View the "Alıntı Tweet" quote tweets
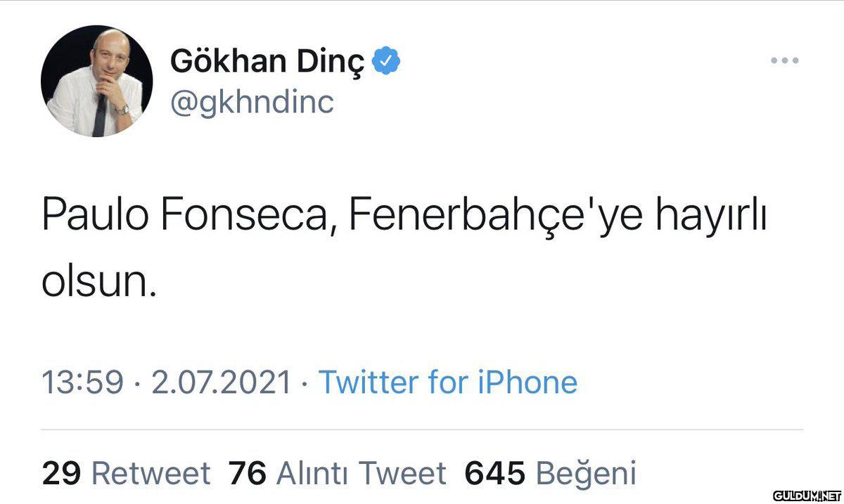Screen dimensions: 844x504 pos(362,473)
